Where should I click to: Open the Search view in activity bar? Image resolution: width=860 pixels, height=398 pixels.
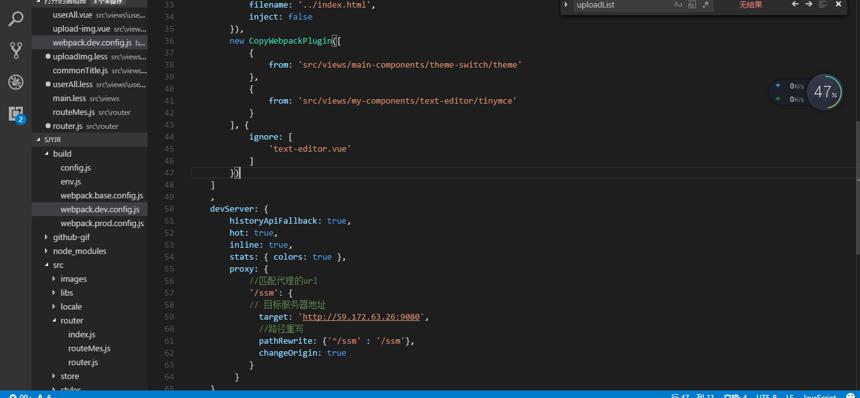coord(15,19)
